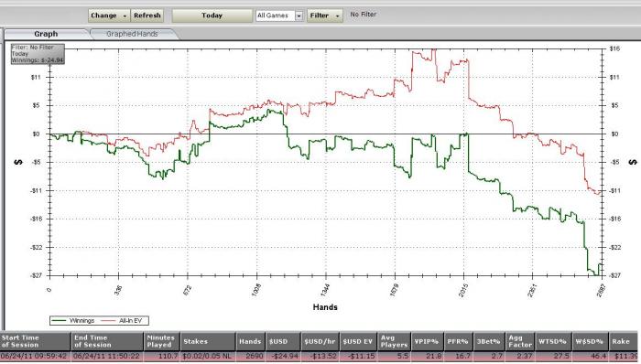This screenshot has height=364, width=641.
Task: Click the Hands x-axis title
Action: [325, 307]
